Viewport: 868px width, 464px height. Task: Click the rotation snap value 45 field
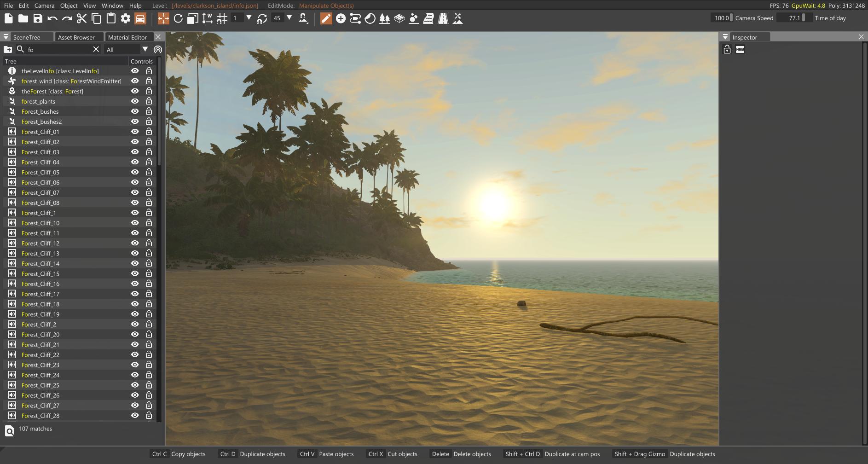[x=277, y=18]
